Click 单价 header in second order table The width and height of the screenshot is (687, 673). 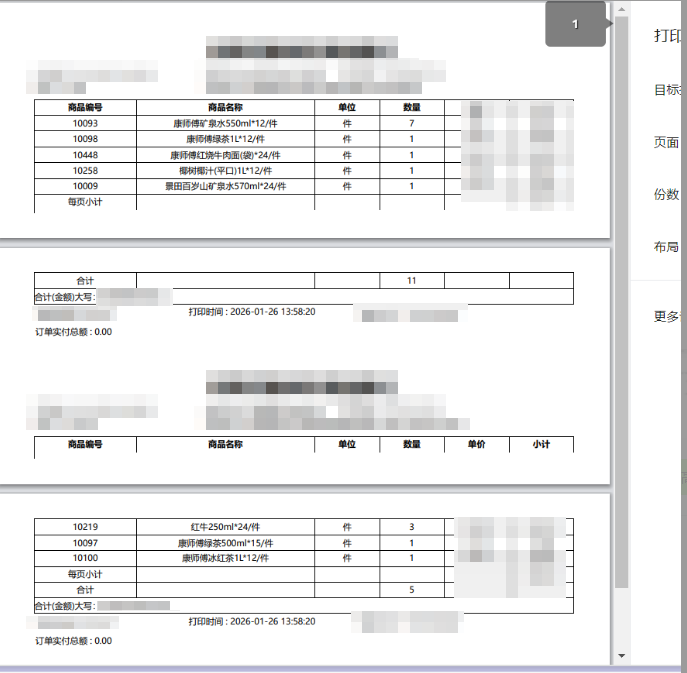click(x=477, y=444)
